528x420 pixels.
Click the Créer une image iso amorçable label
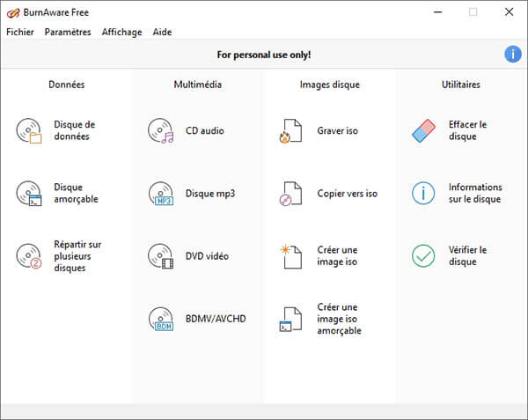coord(339,319)
